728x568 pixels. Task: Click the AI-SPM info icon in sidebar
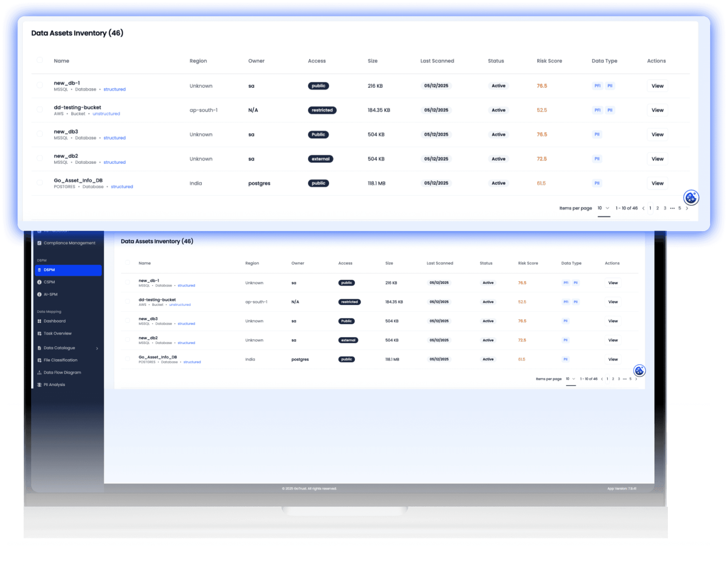[x=39, y=294]
